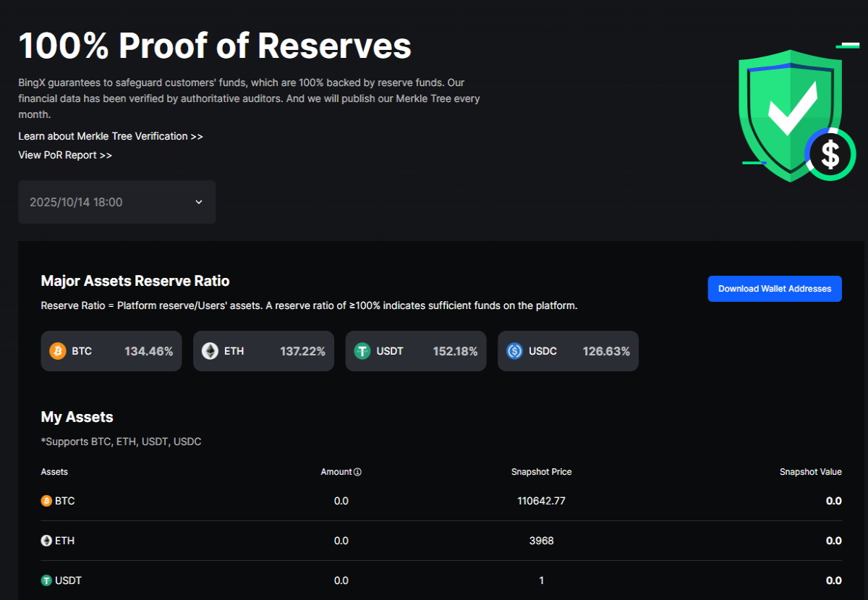
Task: Click the Amount column header
Action: [336, 472]
